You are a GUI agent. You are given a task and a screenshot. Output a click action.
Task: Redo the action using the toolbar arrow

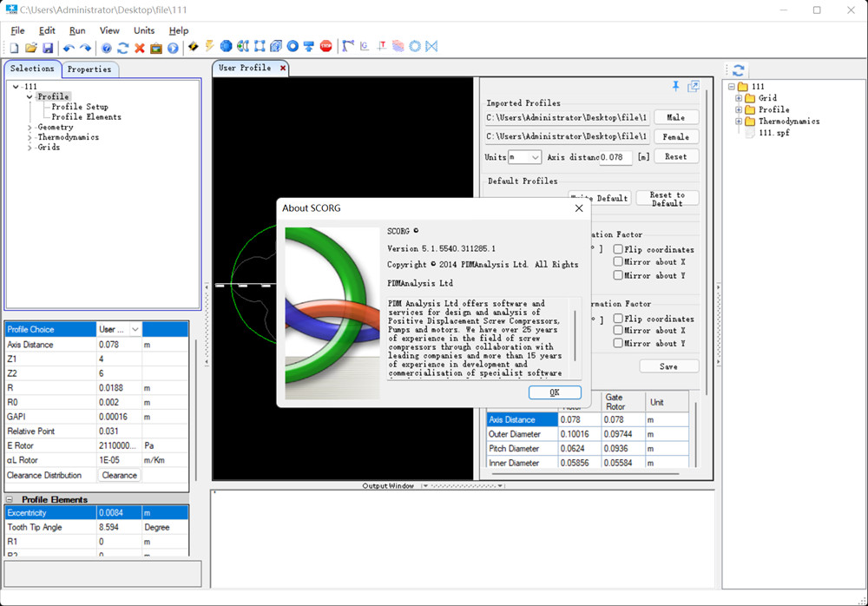pos(85,48)
